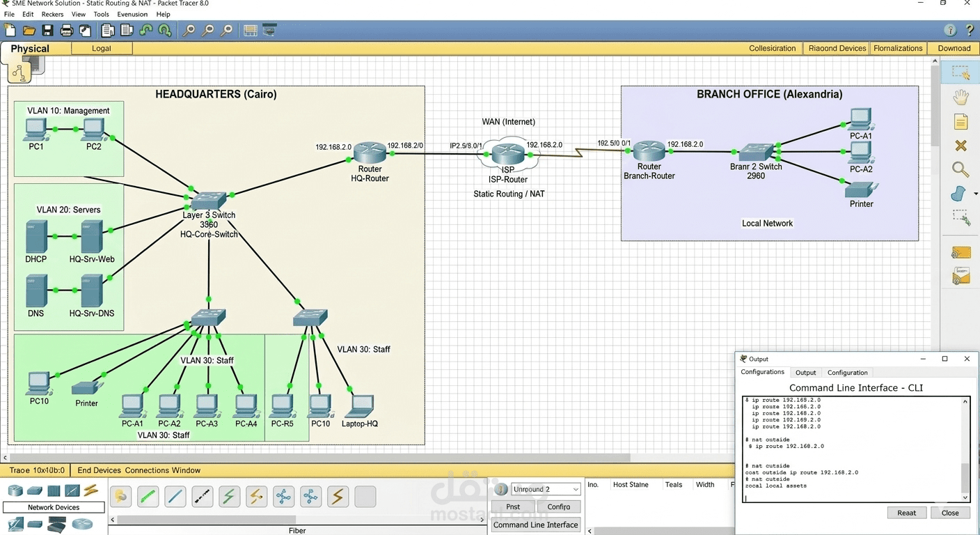980x535 pixels.
Task: Save the current network topology
Action: (x=47, y=30)
